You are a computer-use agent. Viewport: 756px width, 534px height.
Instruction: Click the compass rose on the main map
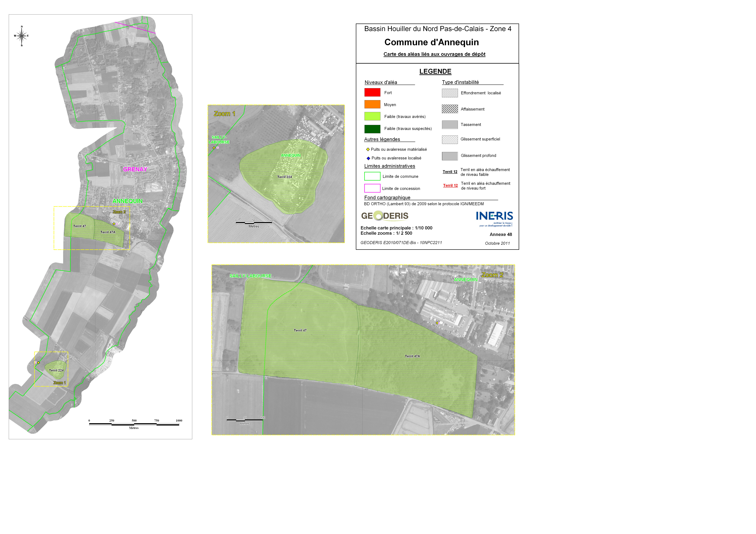pyautogui.click(x=21, y=36)
